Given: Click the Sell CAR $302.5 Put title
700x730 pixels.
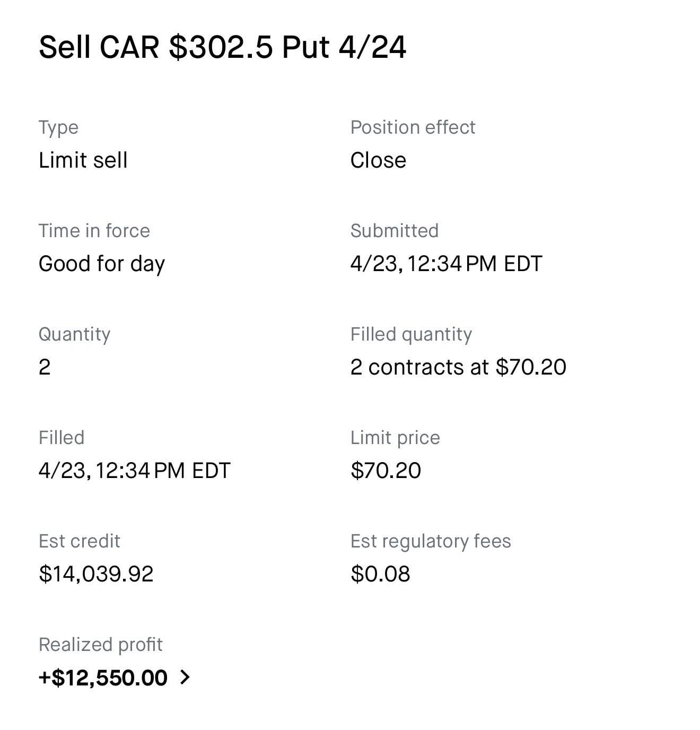Looking at the screenshot, I should pos(222,47).
